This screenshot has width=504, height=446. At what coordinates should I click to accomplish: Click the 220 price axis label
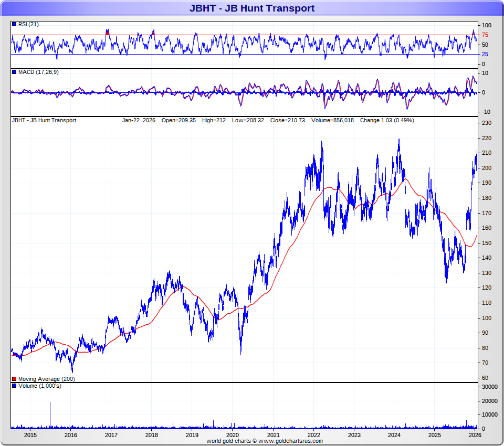click(487, 138)
